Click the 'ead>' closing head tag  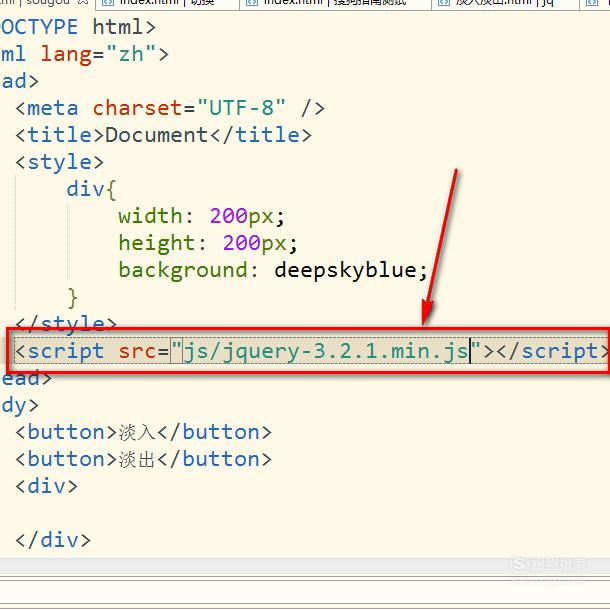[26, 379]
